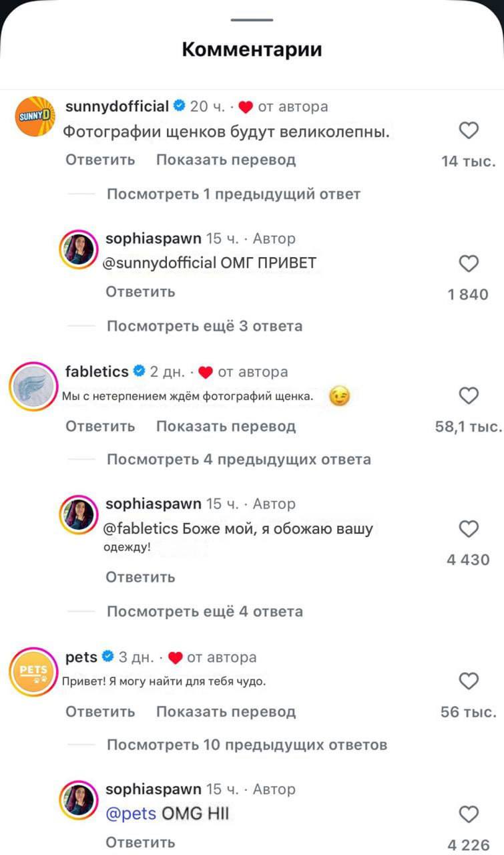This screenshot has height=855, width=504.
Task: Like the pets comment with the heart
Action: [x=469, y=681]
